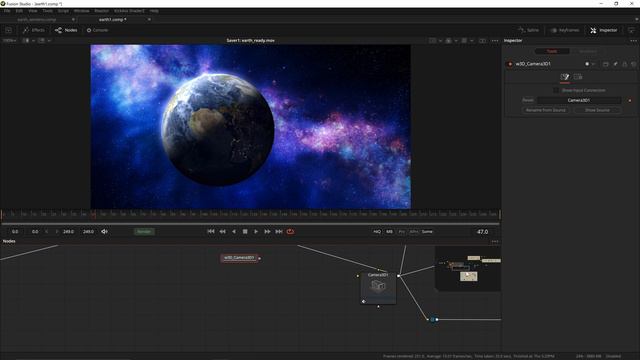This screenshot has height=360, width=640.
Task: Select the Controls page icon tab
Action: coord(564,77)
